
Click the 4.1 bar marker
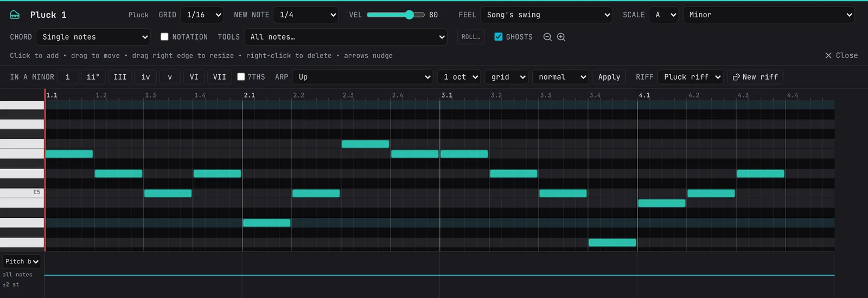[x=644, y=95]
